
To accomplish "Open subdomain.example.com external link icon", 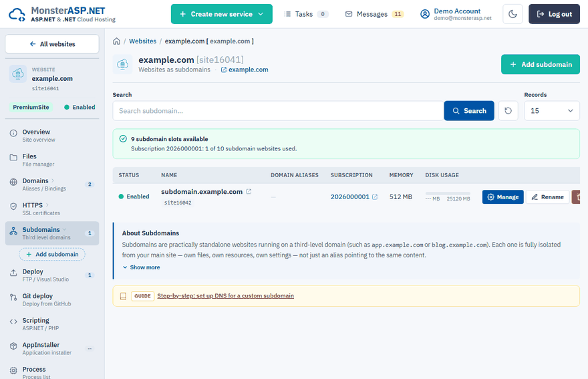I will point(249,192).
